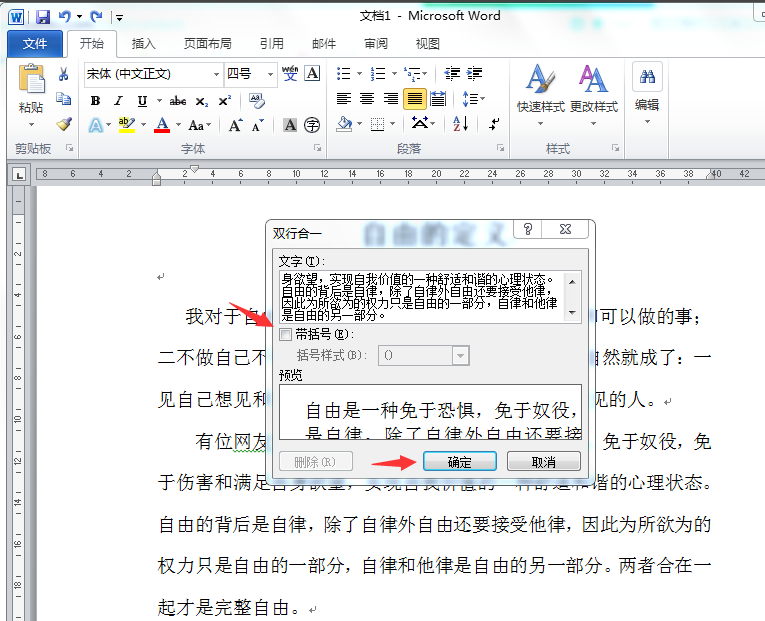Screen dimensions: 765x621
Task: Select center text alignment
Action: point(367,99)
